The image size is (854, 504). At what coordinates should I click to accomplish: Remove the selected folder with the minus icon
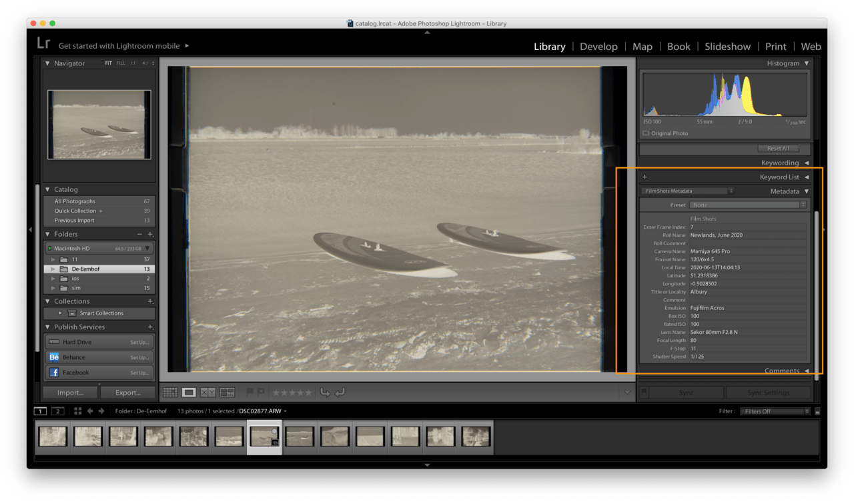tap(139, 234)
